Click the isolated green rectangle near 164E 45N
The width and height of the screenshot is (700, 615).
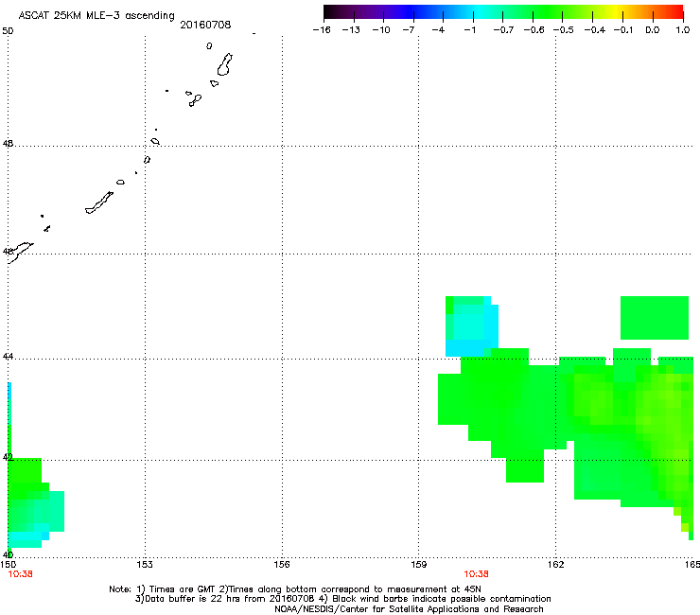pos(654,318)
